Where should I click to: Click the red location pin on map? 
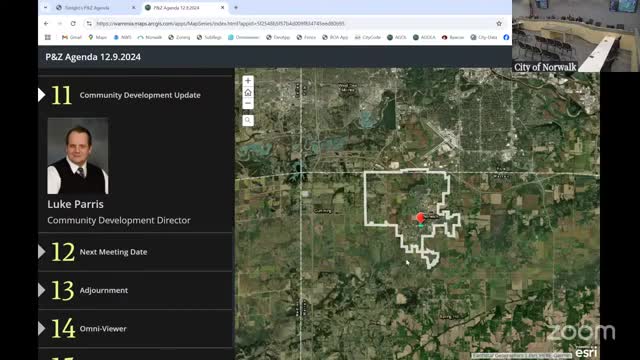click(x=420, y=218)
